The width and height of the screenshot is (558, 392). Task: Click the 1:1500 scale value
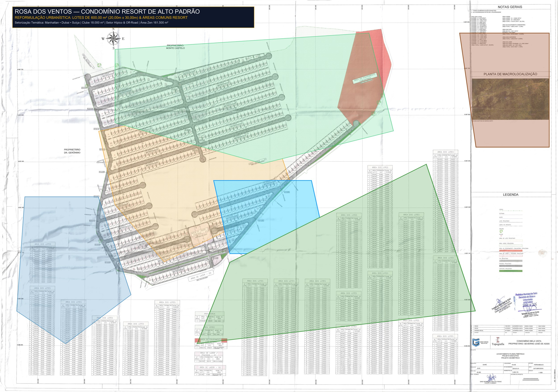pos(541,373)
